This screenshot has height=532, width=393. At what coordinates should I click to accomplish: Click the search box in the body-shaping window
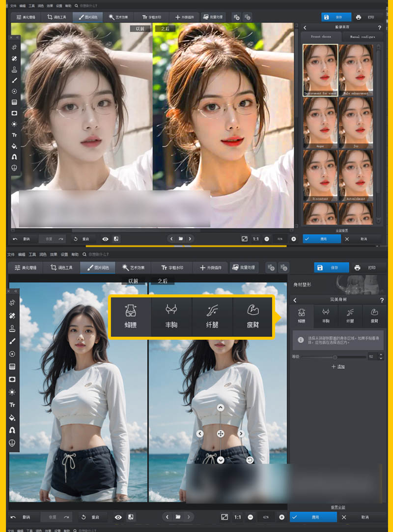96,255
